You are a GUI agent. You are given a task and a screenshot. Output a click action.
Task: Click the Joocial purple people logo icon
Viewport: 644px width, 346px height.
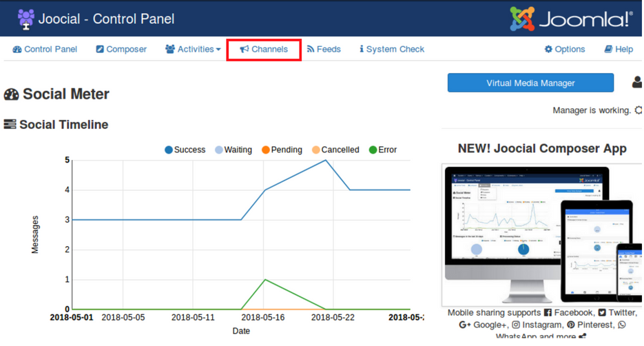click(x=26, y=19)
